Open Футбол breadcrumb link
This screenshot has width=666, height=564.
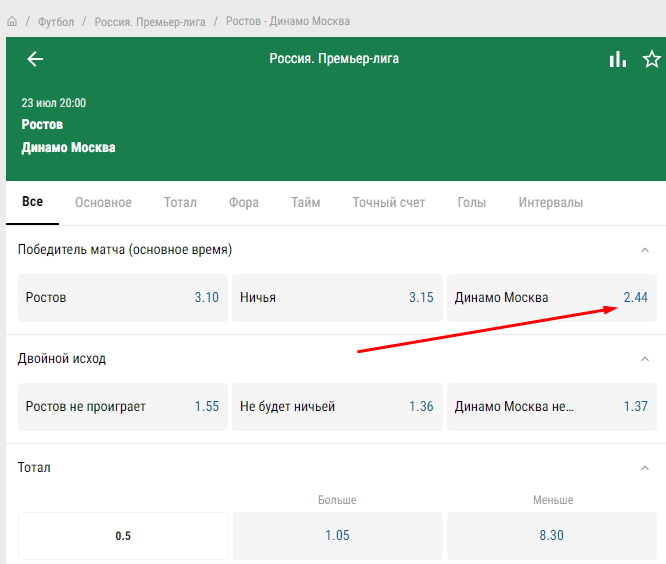pyautogui.click(x=56, y=22)
